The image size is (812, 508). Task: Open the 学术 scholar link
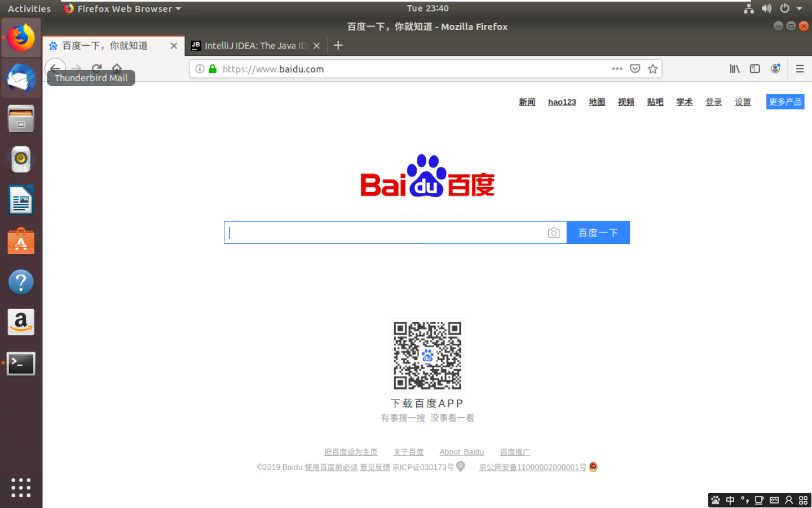click(x=685, y=102)
